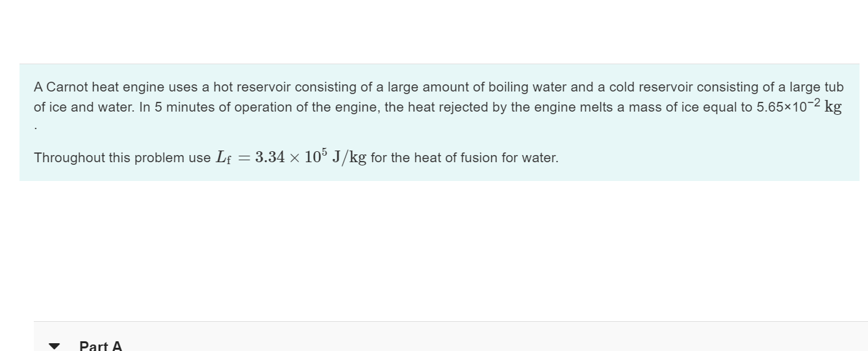Click the lone period below the first line

tap(36, 127)
